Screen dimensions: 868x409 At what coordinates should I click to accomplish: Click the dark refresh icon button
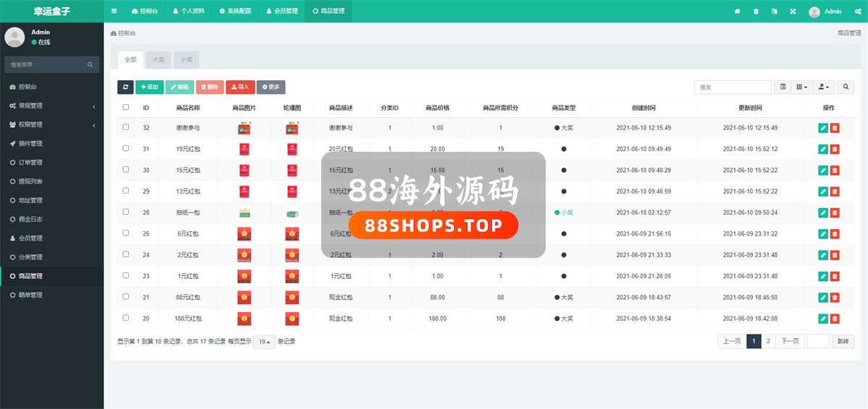pyautogui.click(x=125, y=87)
